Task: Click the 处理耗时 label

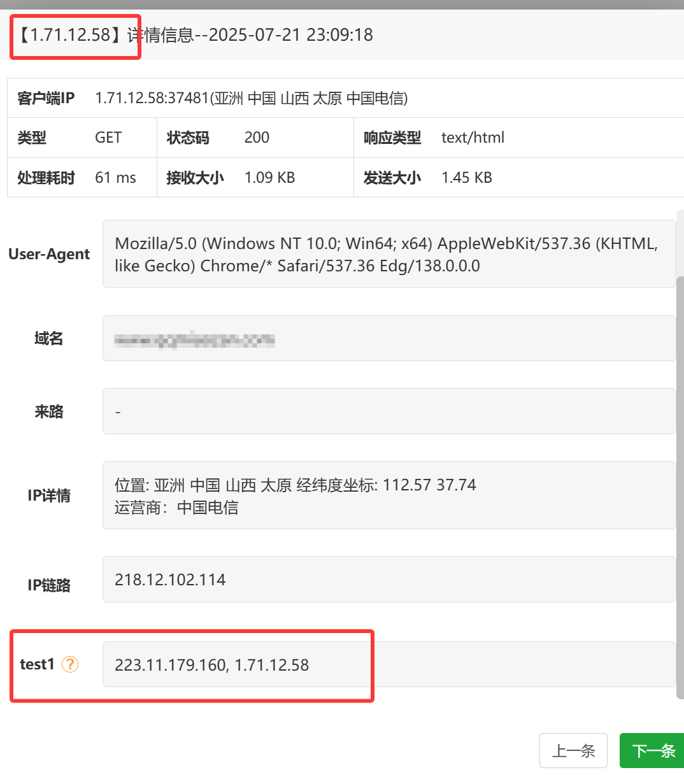Action: pos(46,178)
